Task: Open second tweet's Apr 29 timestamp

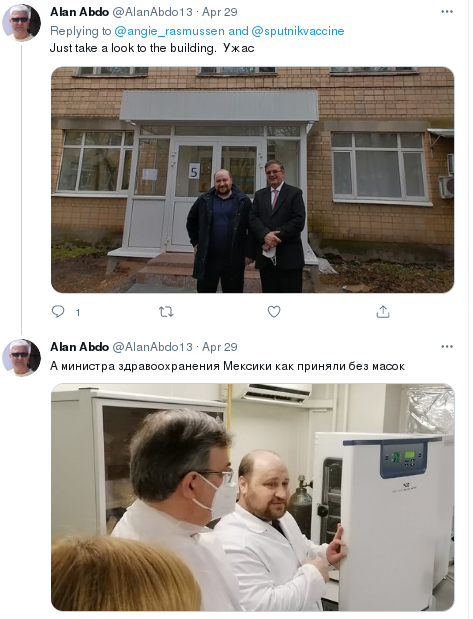Action: tap(220, 347)
